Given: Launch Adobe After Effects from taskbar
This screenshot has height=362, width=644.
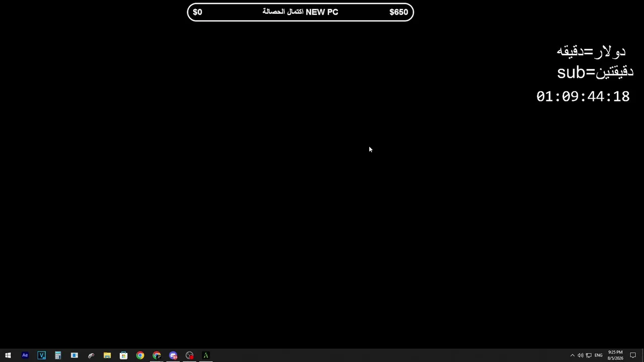Looking at the screenshot, I should [25, 355].
